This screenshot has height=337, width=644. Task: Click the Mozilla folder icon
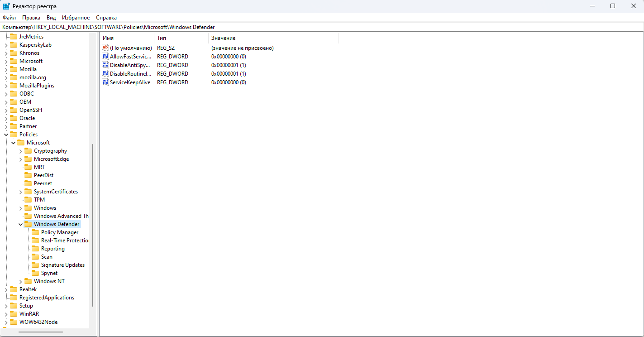pyautogui.click(x=13, y=69)
